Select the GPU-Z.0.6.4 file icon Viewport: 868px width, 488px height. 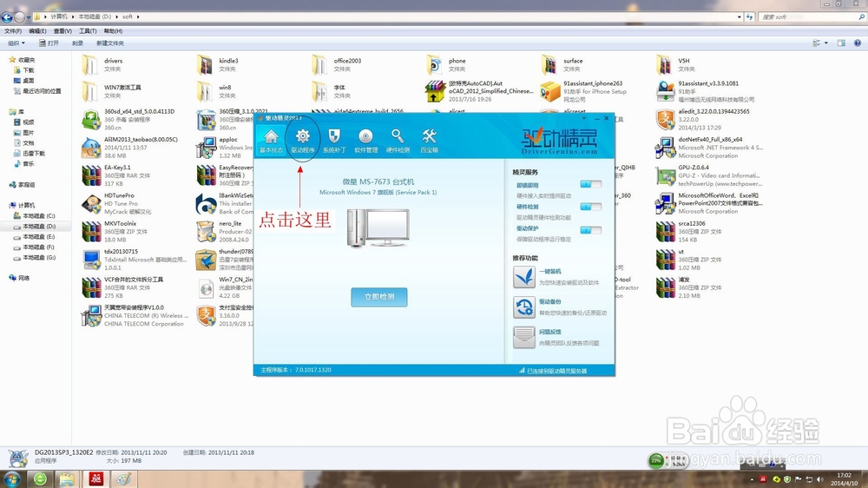tap(665, 175)
